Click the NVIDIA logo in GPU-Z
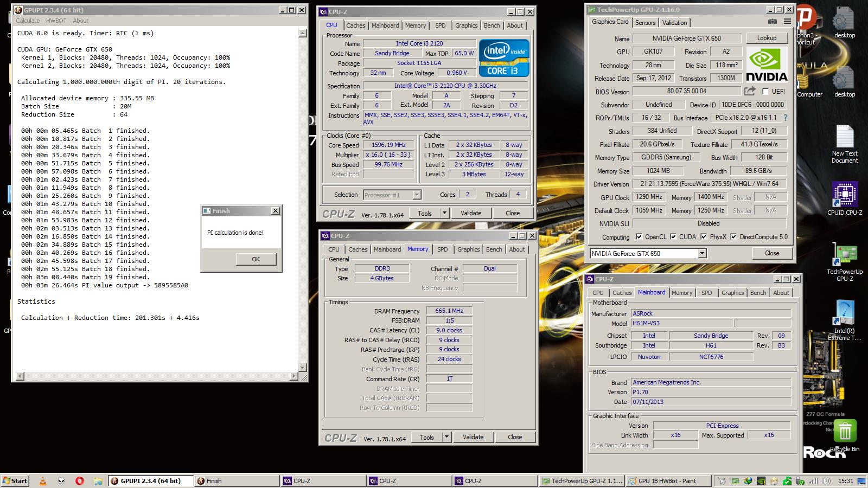868x488 pixels. point(767,65)
